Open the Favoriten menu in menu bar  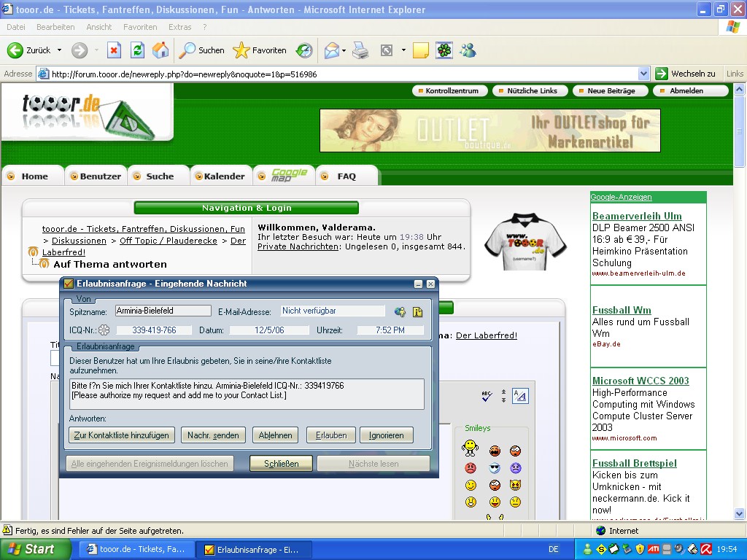[140, 27]
